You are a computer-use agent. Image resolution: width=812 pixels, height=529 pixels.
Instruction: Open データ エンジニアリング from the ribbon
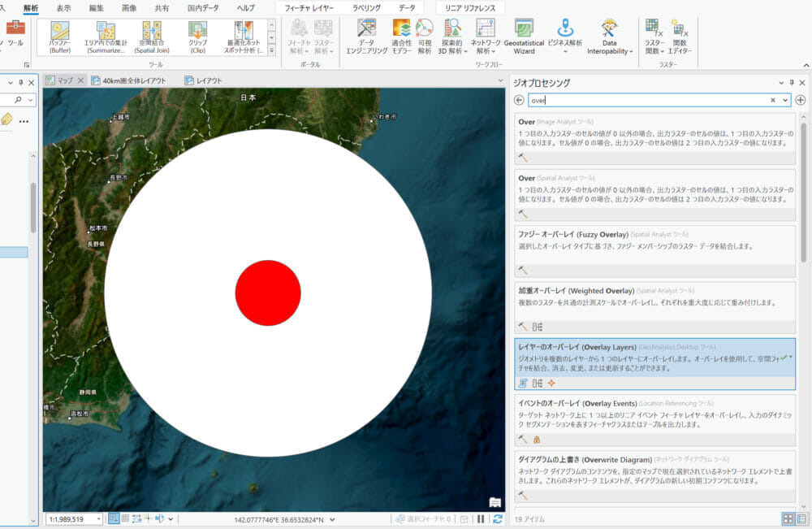(367, 37)
